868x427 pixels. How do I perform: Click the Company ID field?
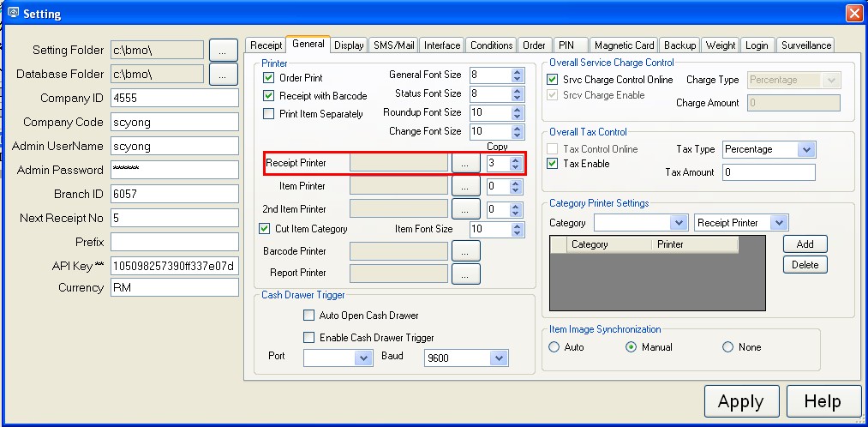[175, 98]
